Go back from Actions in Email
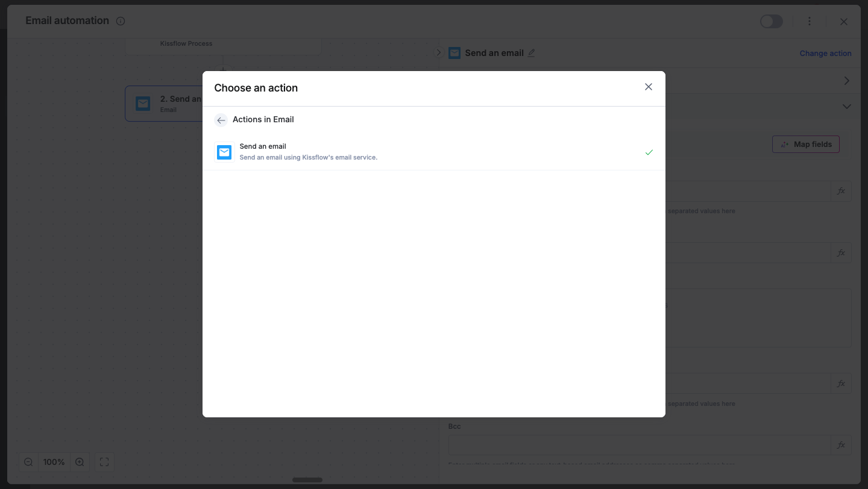The width and height of the screenshot is (868, 489). tap(221, 120)
